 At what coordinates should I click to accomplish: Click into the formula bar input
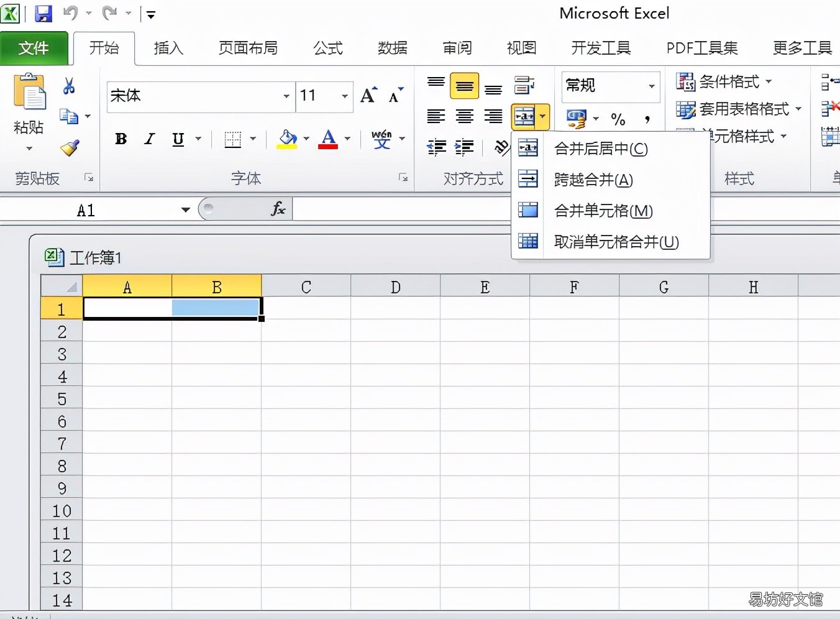click(565, 209)
